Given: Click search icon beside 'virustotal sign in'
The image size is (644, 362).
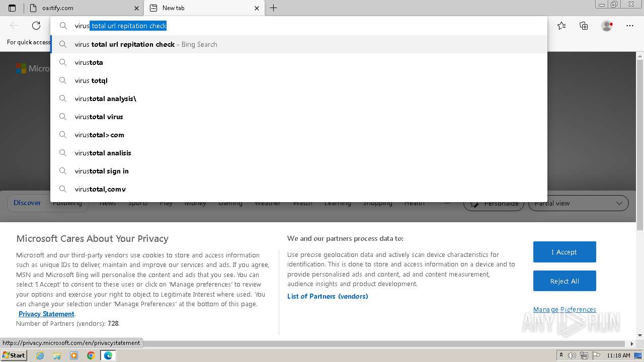Looking at the screenshot, I should point(63,171).
